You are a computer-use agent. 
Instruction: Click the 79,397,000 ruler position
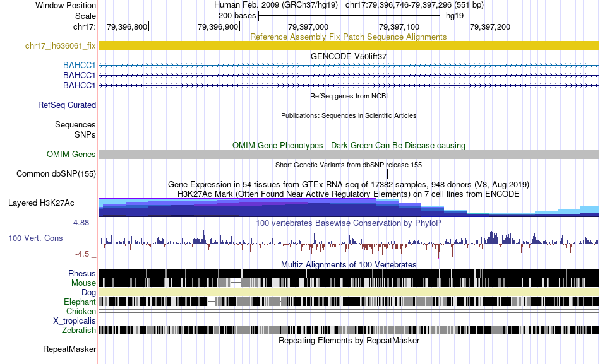(308, 26)
